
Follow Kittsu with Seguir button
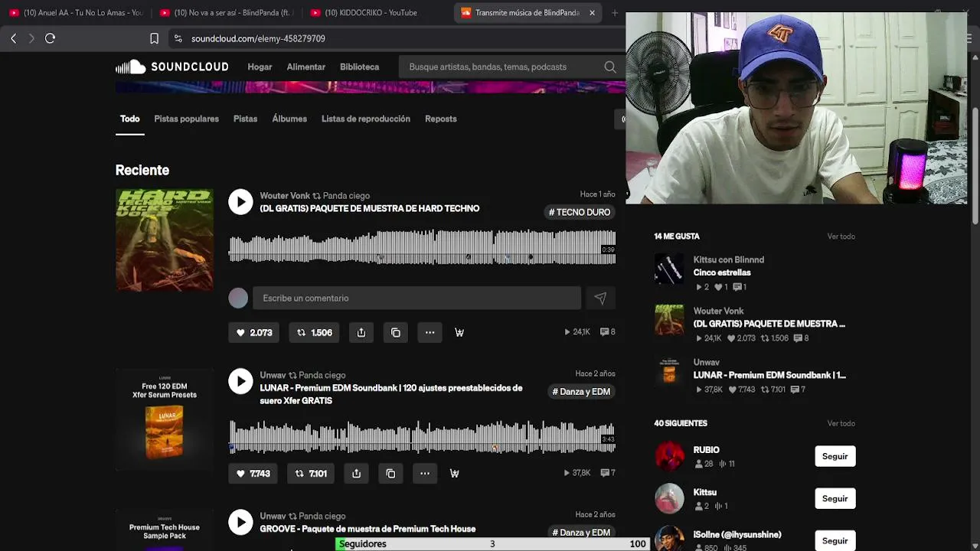coord(835,498)
